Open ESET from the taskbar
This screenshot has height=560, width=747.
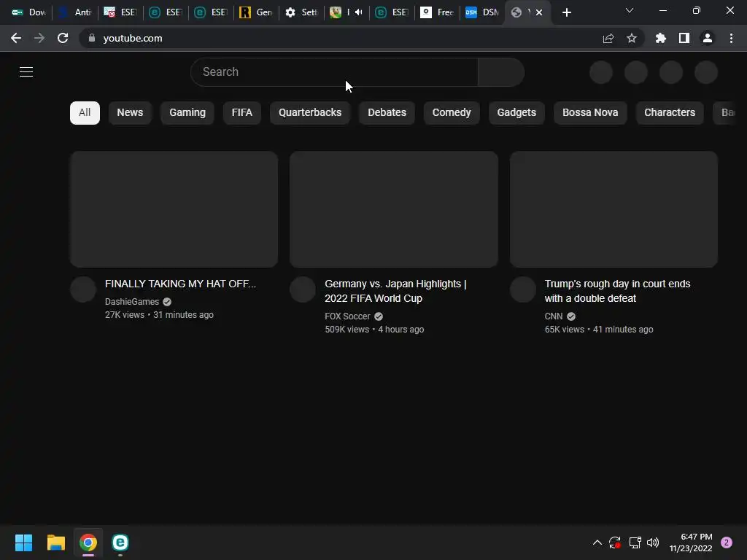click(120, 542)
